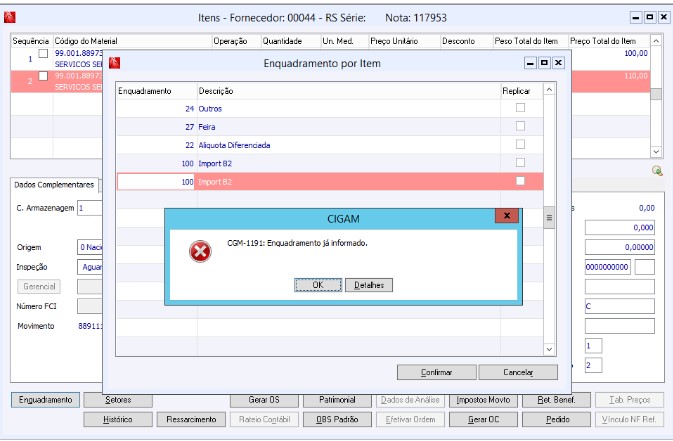Click the 0,00000 value field

click(620, 247)
